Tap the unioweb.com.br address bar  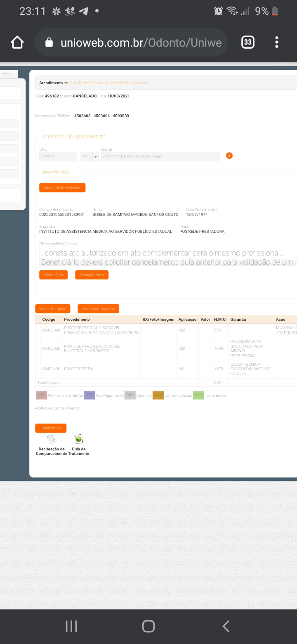click(x=131, y=42)
